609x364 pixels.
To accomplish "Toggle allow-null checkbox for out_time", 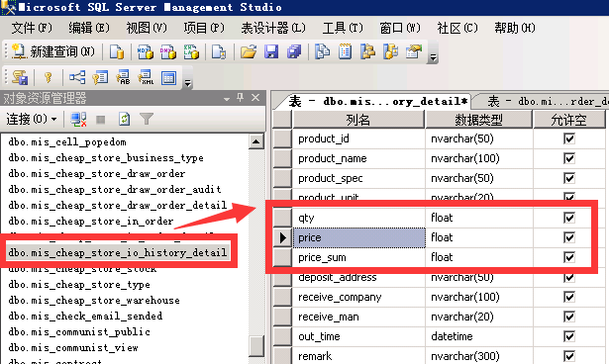I will tap(569, 336).
